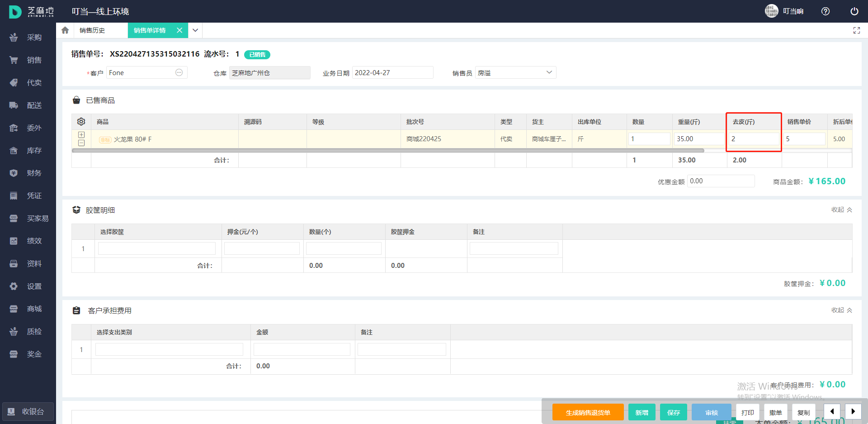Click the 火龙果 80# F product cell

point(165,139)
